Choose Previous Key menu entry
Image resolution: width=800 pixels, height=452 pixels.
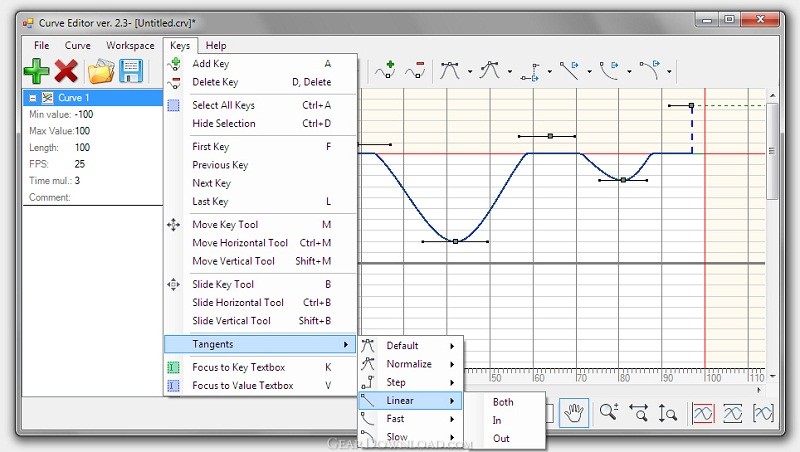pos(260,165)
